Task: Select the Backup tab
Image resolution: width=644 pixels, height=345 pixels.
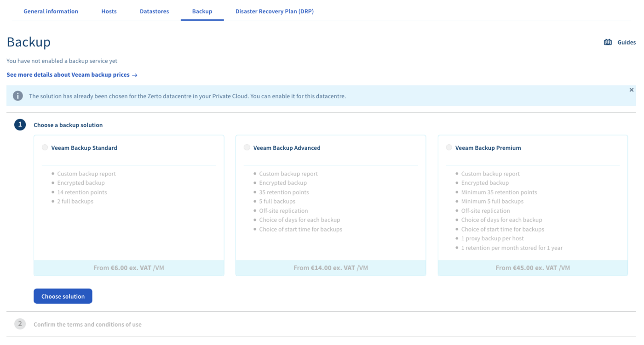Action: coord(202,11)
